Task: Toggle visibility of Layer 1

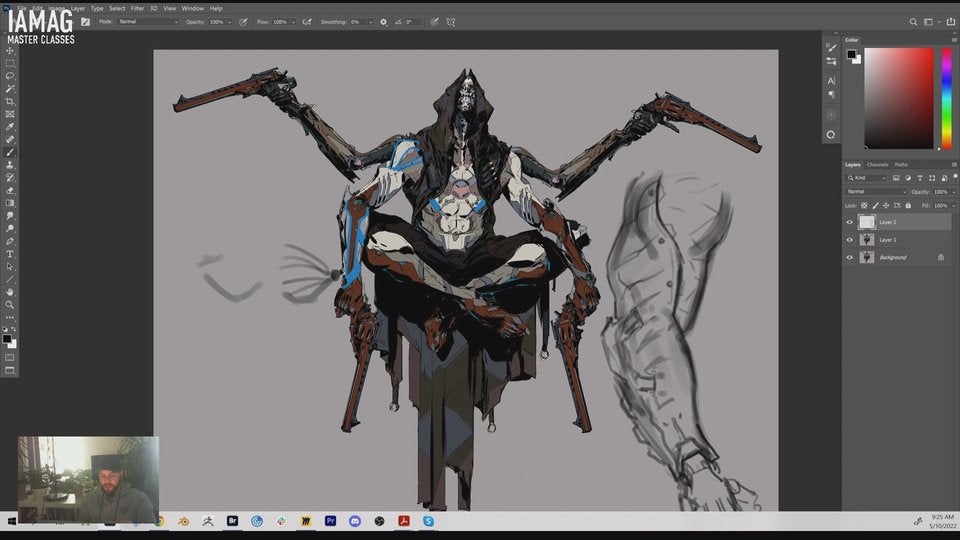Action: (x=850, y=240)
